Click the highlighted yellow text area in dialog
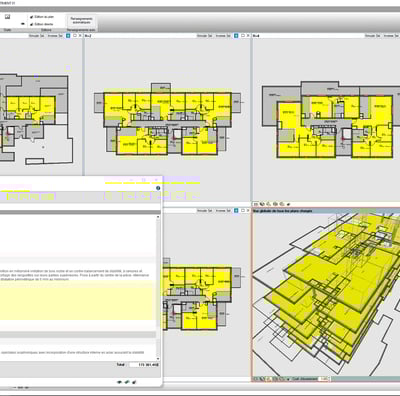Screen dimensions: 400x396 (78, 300)
